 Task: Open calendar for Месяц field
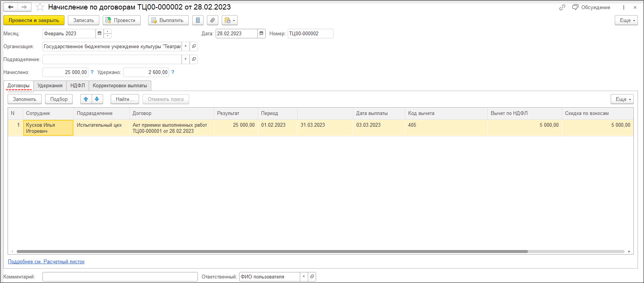coord(99,33)
